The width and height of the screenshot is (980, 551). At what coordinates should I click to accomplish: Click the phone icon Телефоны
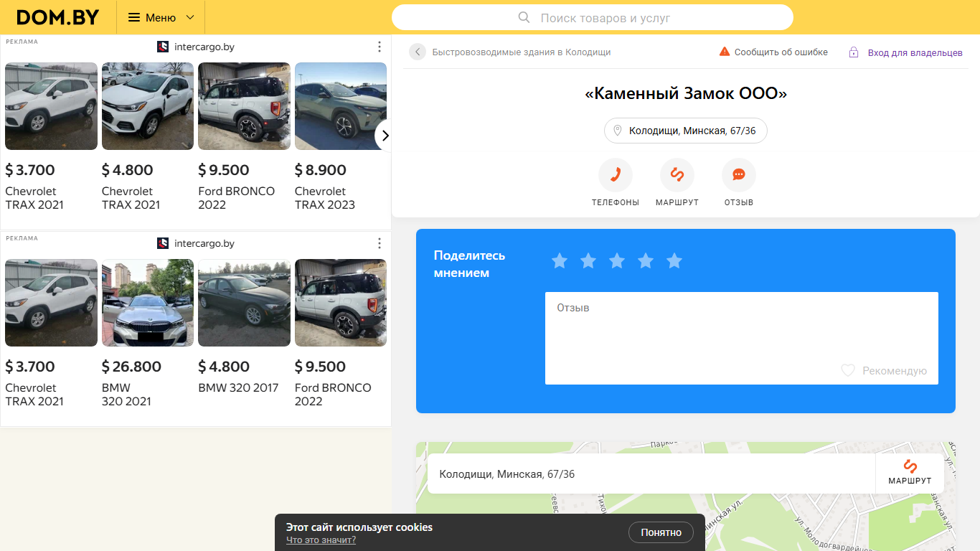pyautogui.click(x=616, y=175)
